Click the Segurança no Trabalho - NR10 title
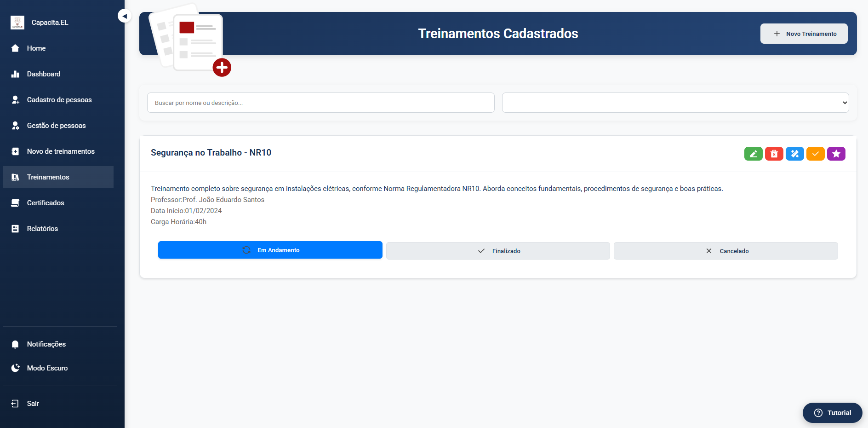This screenshot has height=428, width=868. pyautogui.click(x=211, y=153)
